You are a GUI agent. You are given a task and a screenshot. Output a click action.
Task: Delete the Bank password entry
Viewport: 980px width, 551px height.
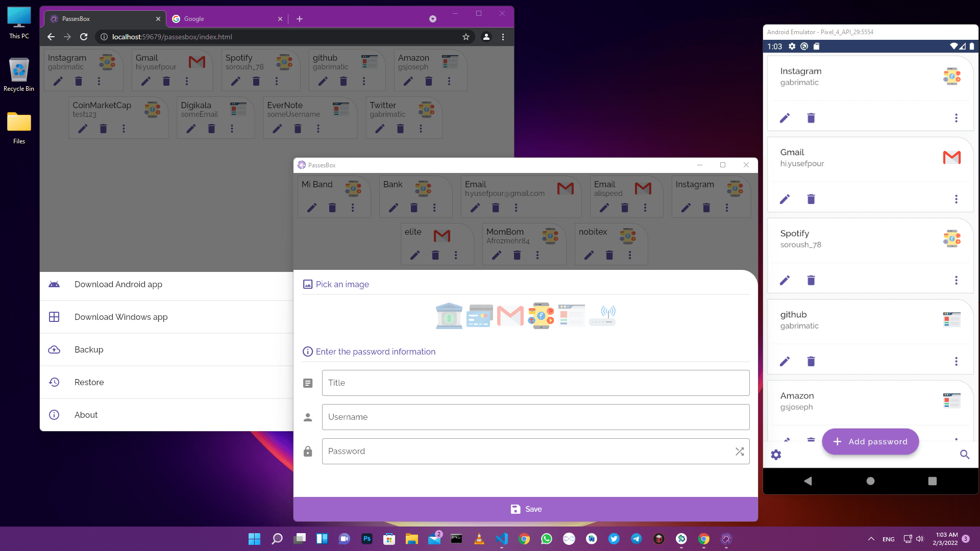(x=414, y=208)
